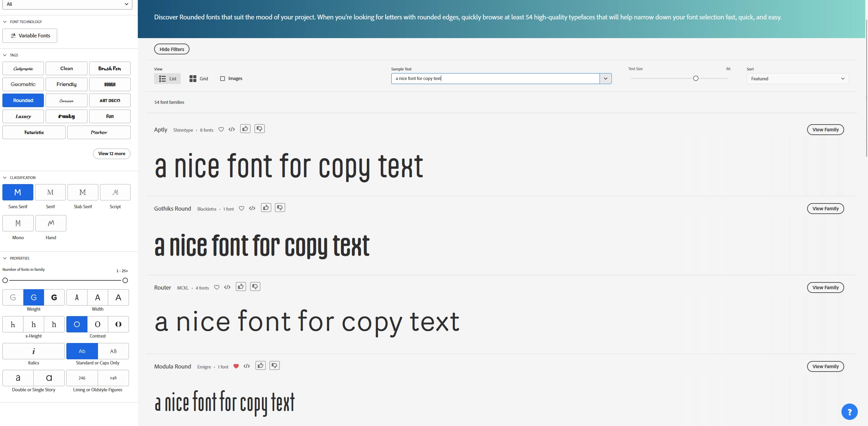This screenshot has width=868, height=426.
Task: Select the Script classification icon
Action: pyautogui.click(x=115, y=192)
